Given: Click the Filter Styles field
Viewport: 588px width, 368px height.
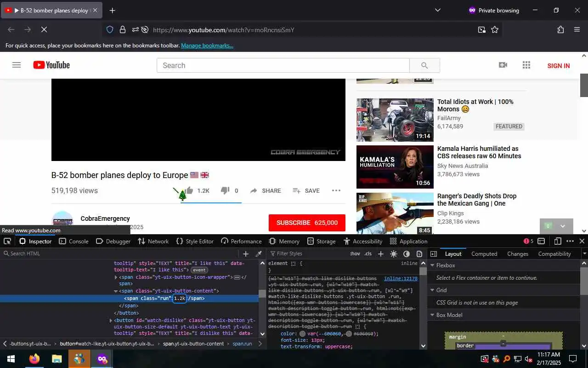Looking at the screenshot, I should pos(308,253).
